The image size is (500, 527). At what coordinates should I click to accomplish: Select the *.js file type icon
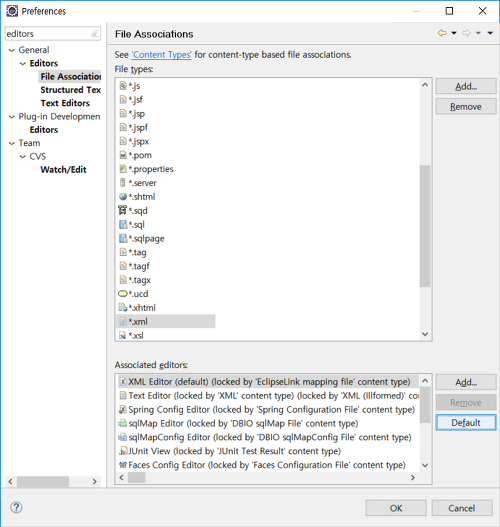tap(123, 86)
